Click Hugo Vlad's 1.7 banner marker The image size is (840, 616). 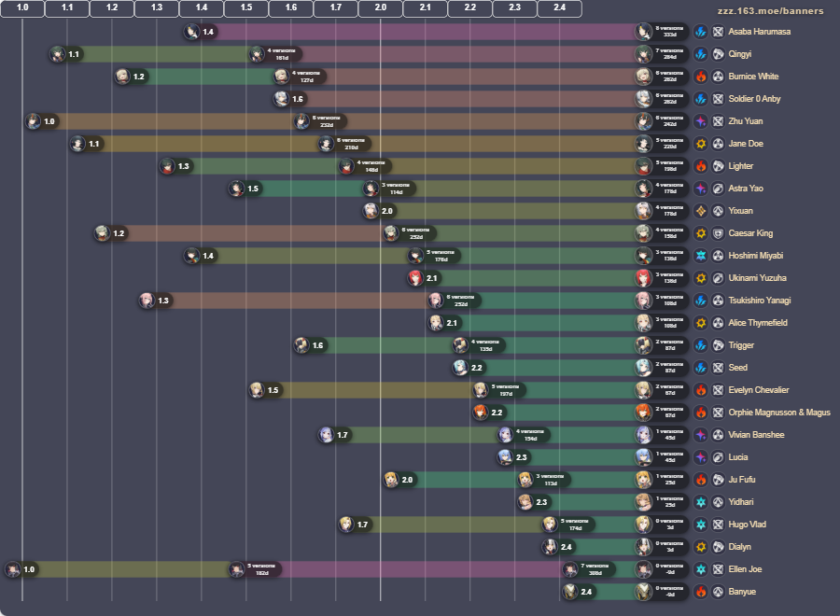pos(355,525)
